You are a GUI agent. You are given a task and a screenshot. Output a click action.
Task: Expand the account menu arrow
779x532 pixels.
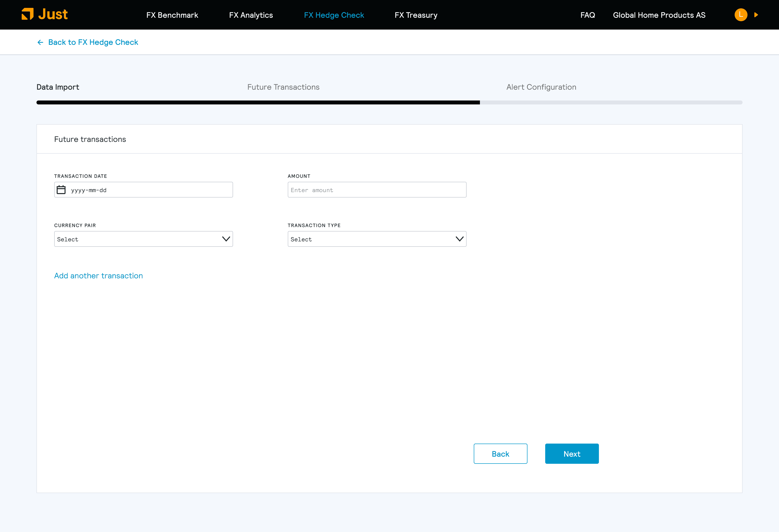point(756,15)
